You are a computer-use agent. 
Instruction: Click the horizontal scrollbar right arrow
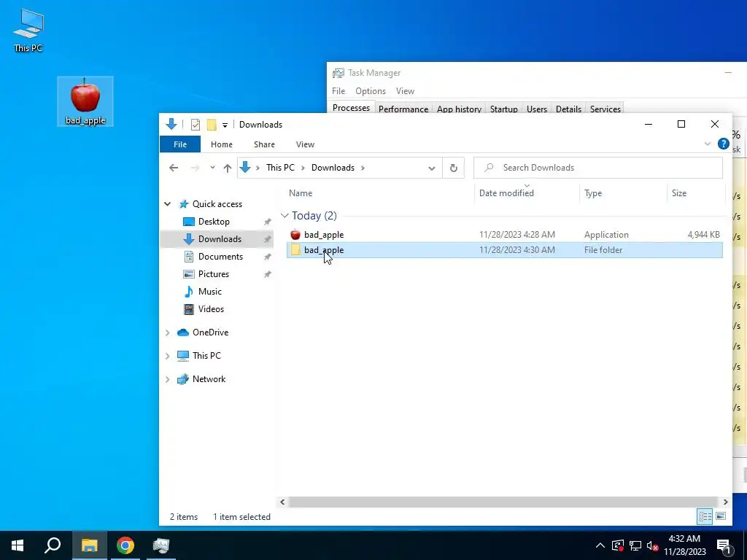[725, 502]
